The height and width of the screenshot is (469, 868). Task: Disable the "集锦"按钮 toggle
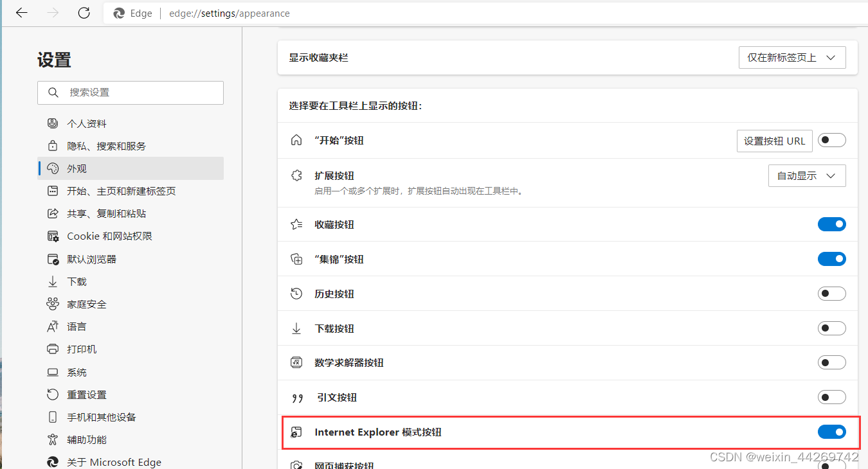(831, 259)
